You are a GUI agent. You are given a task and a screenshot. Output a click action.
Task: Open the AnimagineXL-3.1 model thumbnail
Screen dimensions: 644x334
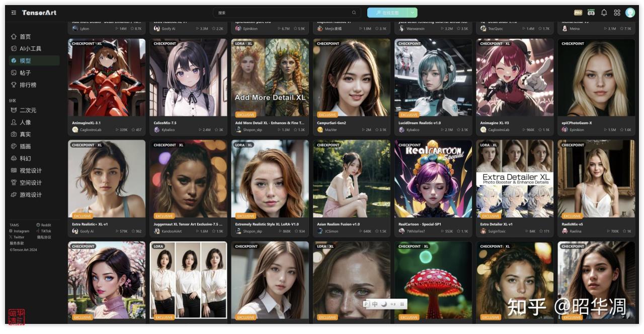107,78
